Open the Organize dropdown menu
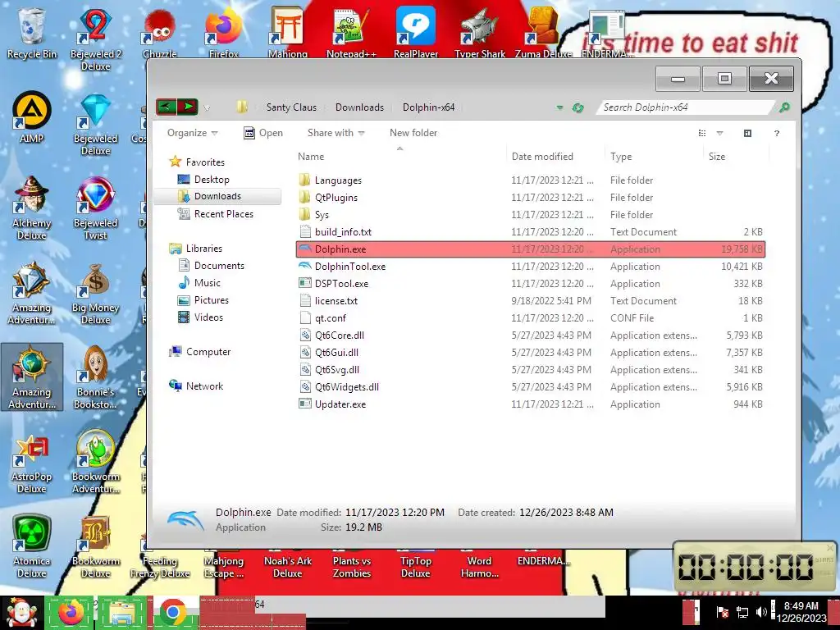The image size is (840, 630). [x=192, y=133]
